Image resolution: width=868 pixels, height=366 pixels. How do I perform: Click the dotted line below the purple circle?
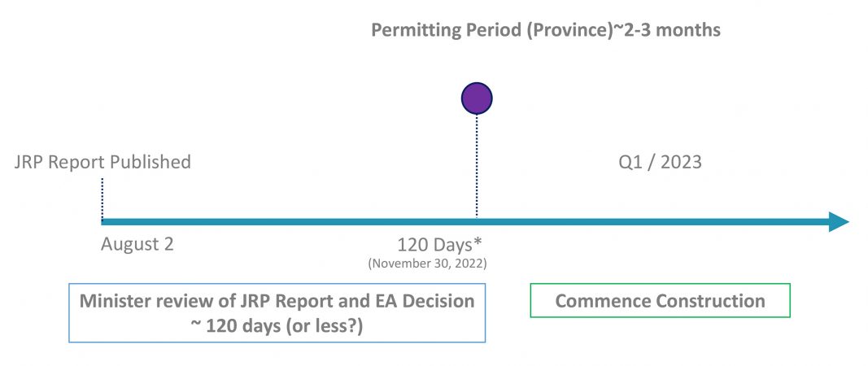[x=477, y=166]
